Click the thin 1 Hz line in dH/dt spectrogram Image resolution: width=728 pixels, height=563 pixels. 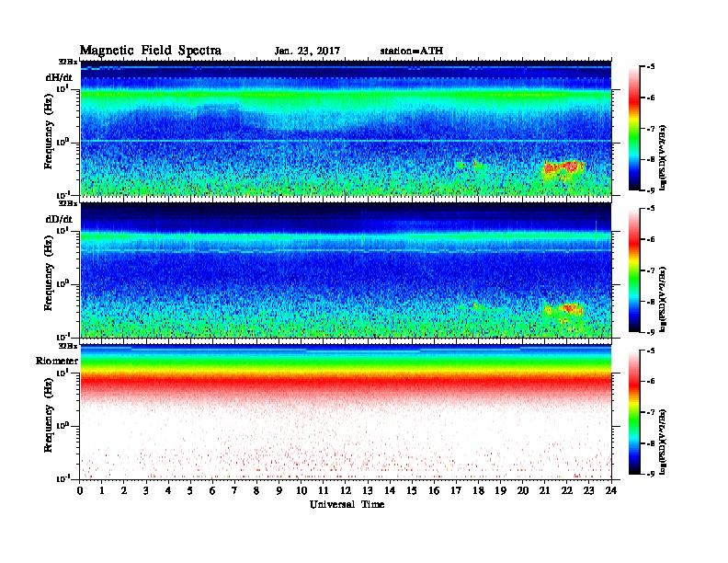(x=347, y=141)
